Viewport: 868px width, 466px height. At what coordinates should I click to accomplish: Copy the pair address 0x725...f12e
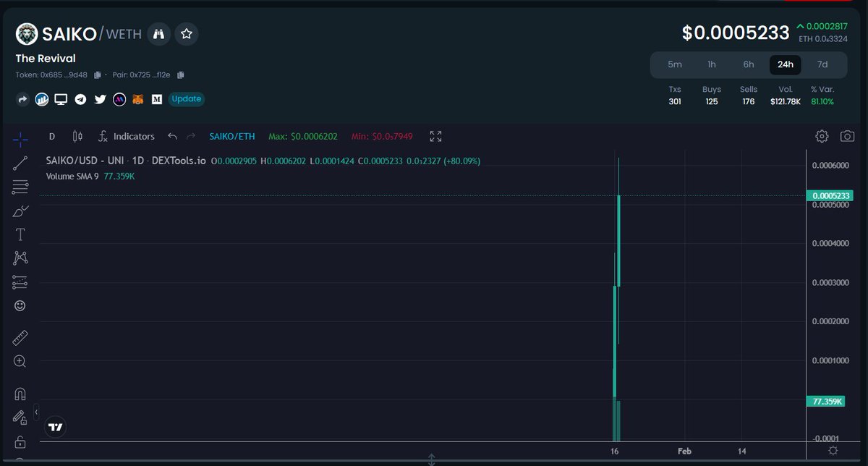click(181, 75)
